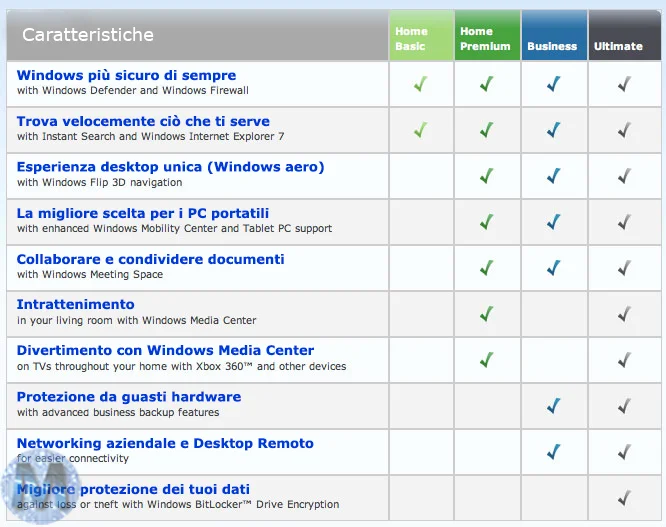Viewport: 666px width, 527px height.
Task: Click 'in your living room with Windows Media Center'
Action: 136,320
